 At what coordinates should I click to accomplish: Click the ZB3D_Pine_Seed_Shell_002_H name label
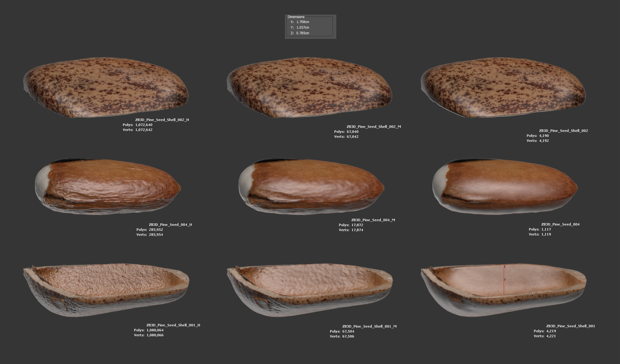(x=162, y=120)
